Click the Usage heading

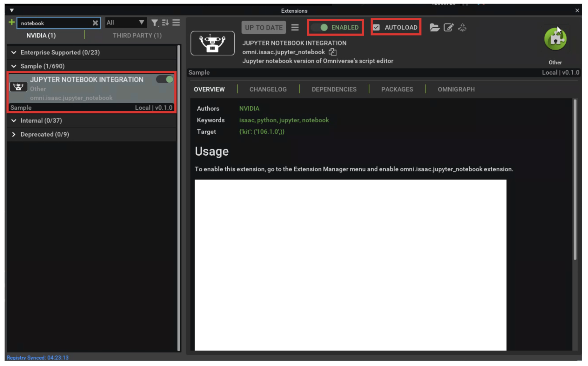pyautogui.click(x=212, y=151)
